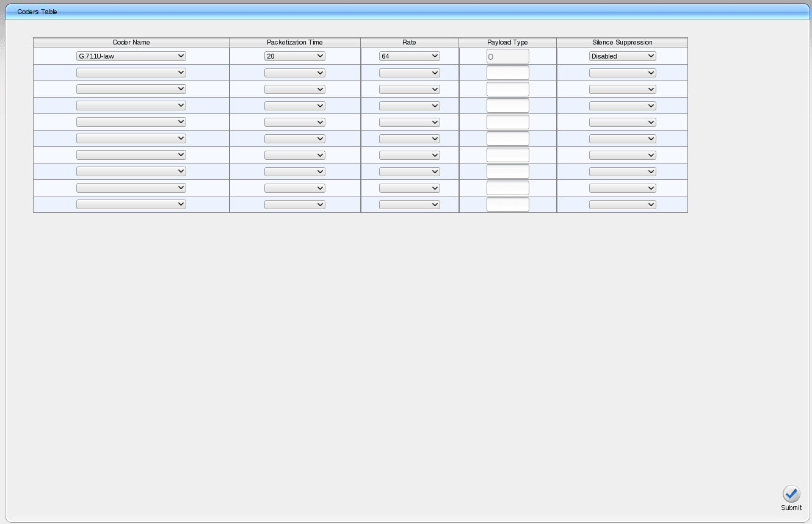Viewport: 812px width, 524px height.
Task: Open the Rate dropdown in row four
Action: pyautogui.click(x=410, y=106)
